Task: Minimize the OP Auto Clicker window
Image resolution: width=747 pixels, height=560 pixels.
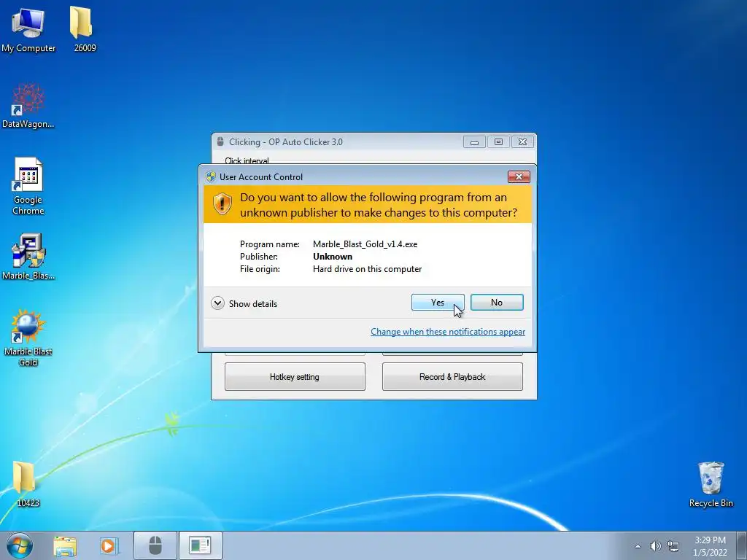Action: click(x=474, y=142)
